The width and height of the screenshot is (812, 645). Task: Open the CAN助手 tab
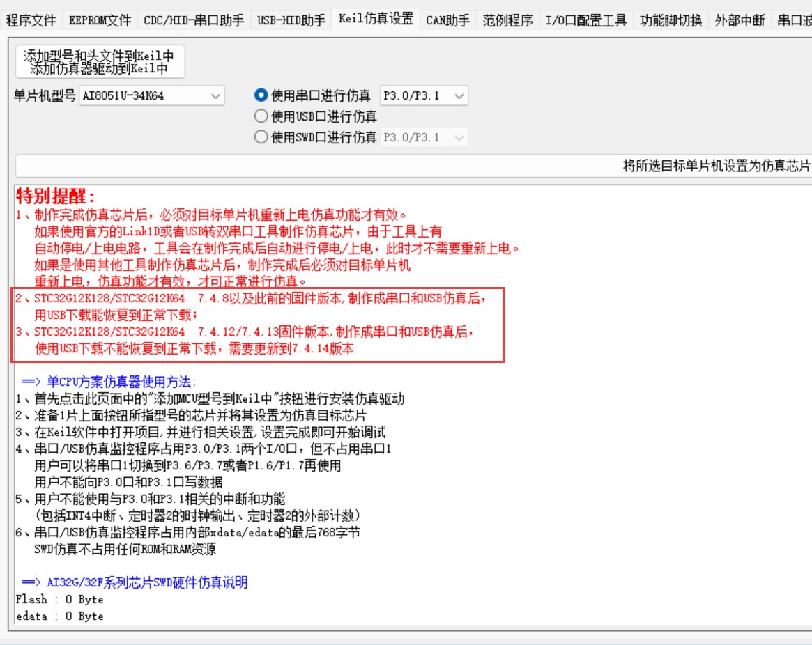pos(448,20)
